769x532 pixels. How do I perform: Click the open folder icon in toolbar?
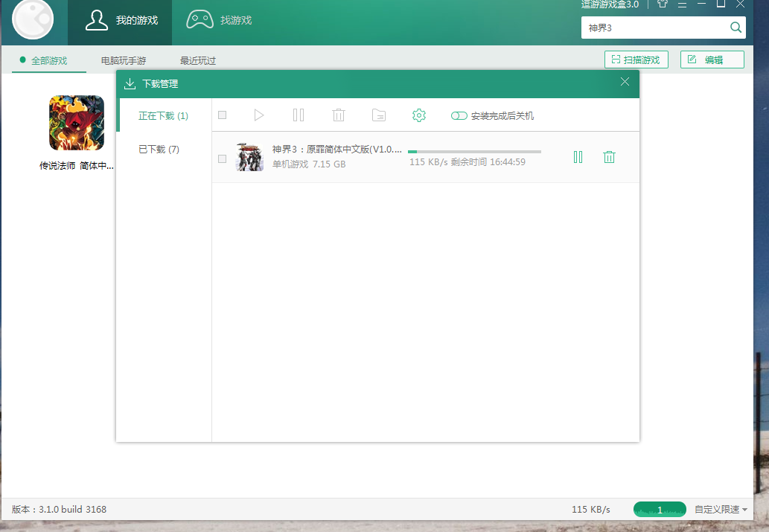pyautogui.click(x=379, y=115)
